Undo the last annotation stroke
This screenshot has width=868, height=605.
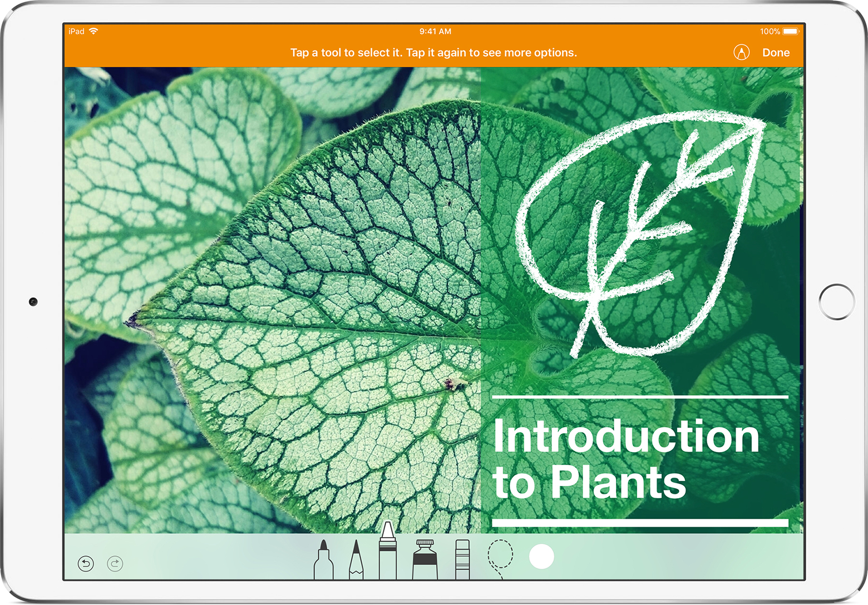(x=85, y=563)
